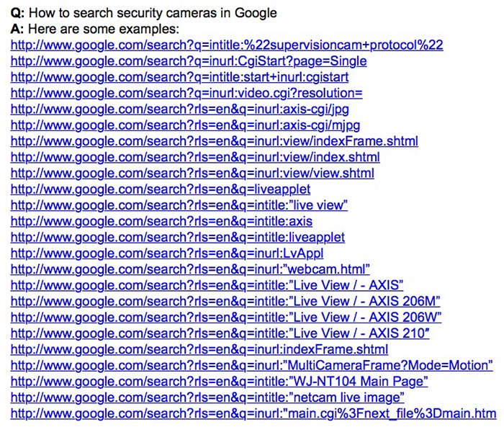Follow the MultiCameraFrame?Mode=Motion link
Viewport: 504px width, 427px height.
pos(251,365)
